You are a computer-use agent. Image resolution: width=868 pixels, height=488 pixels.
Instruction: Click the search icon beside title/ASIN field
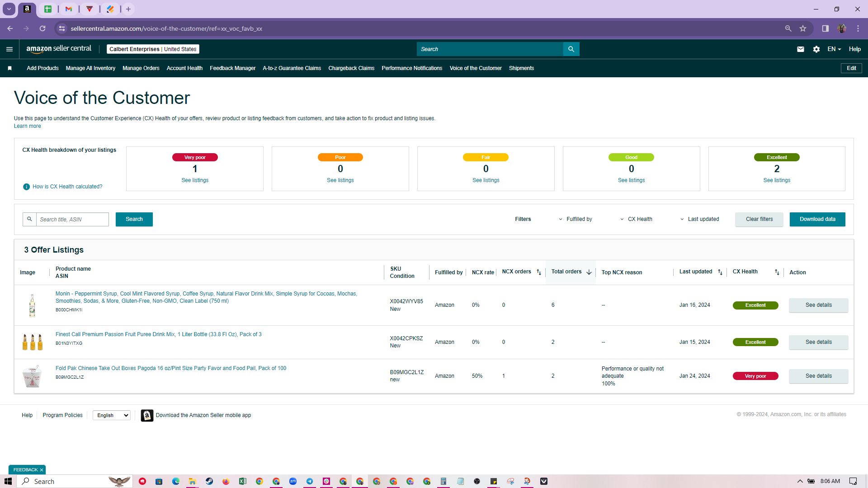[29, 219]
